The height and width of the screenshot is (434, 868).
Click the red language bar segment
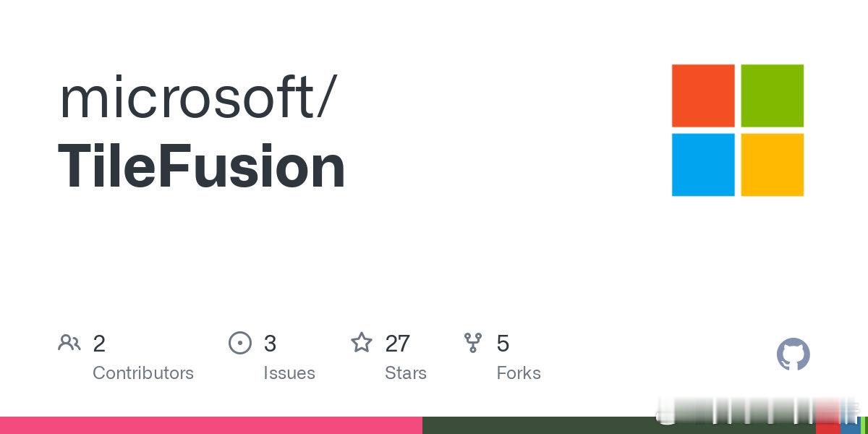(827, 425)
